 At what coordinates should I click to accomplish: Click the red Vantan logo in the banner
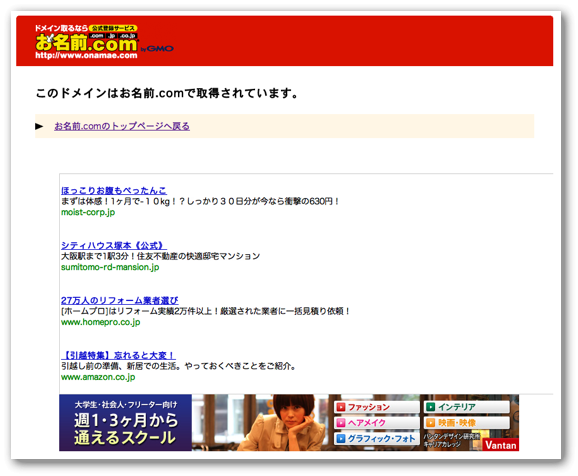tap(501, 445)
